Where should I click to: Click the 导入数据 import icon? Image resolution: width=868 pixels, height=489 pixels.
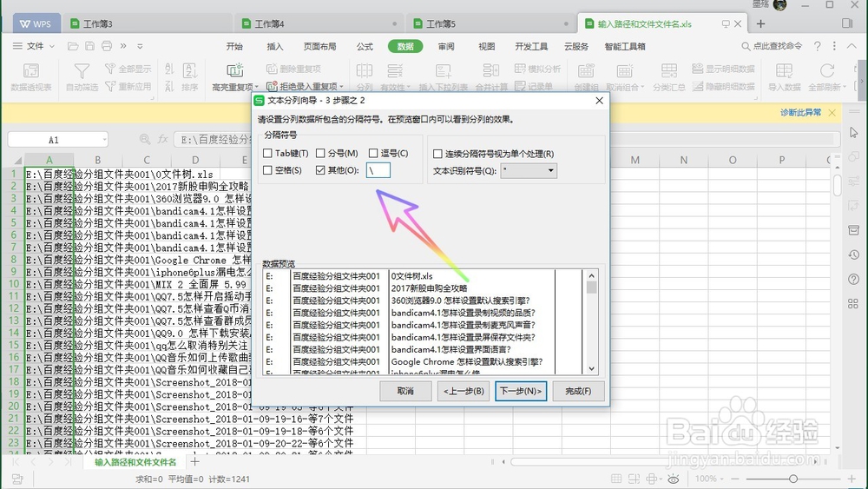click(785, 71)
